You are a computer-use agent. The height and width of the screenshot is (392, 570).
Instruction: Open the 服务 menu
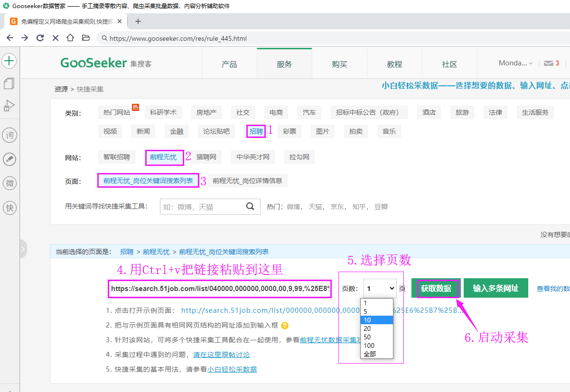pos(284,64)
